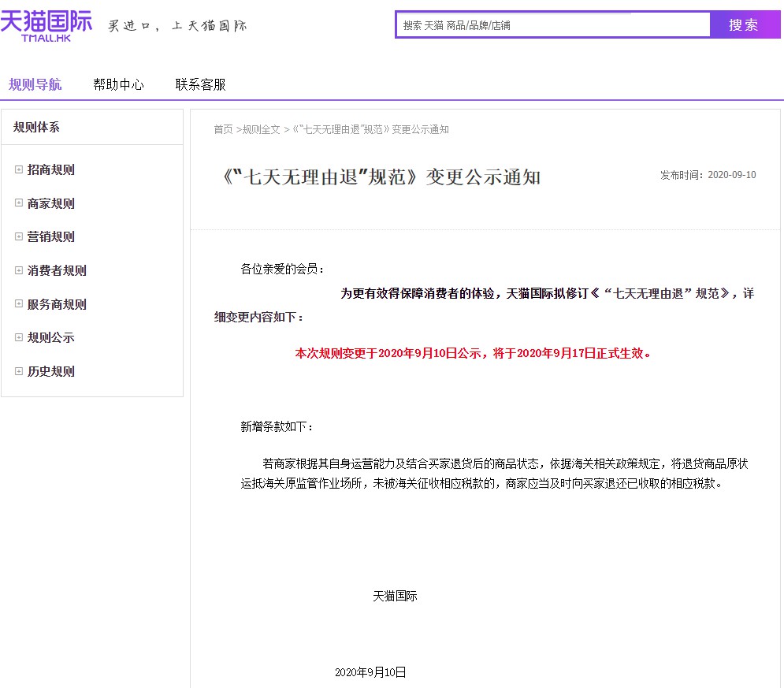
Task: Click the purple 搜索 button
Action: tap(744, 25)
